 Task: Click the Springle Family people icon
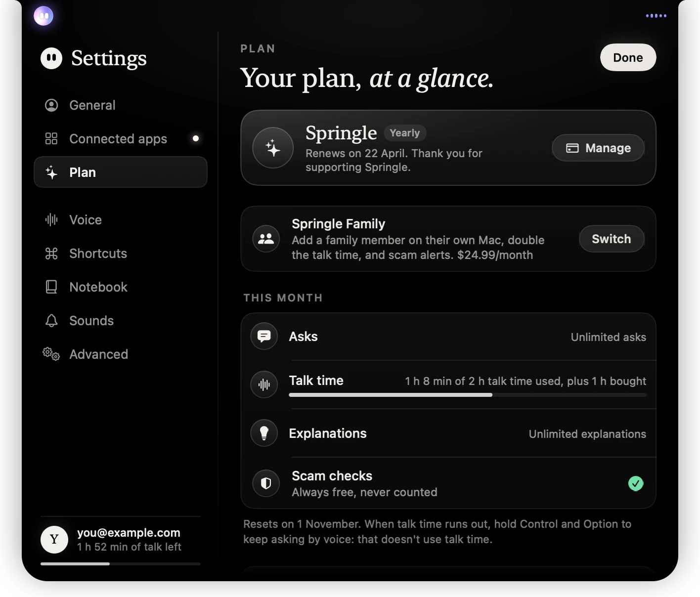[266, 239]
